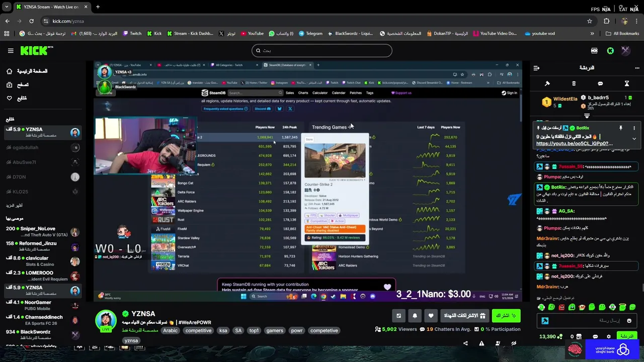Image resolution: width=644 pixels, height=362 pixels.
Task: Click the Kick search field
Action: pyautogui.click(x=322, y=50)
